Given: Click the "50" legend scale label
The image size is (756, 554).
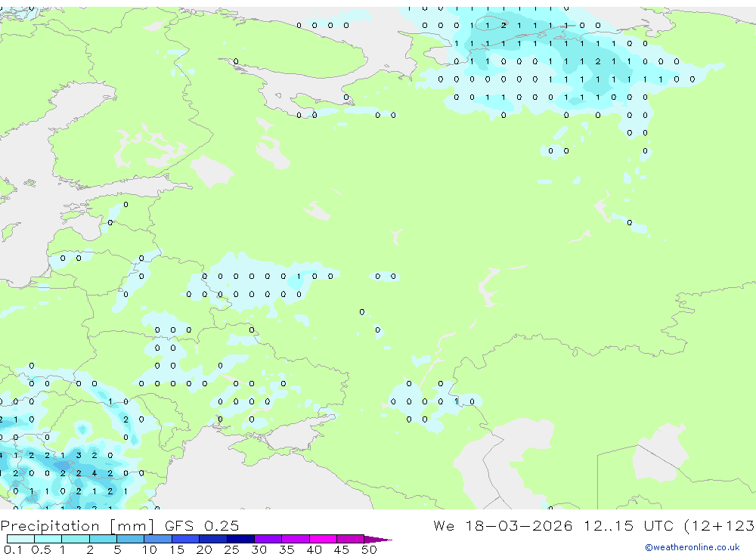Looking at the screenshot, I should 369,549.
